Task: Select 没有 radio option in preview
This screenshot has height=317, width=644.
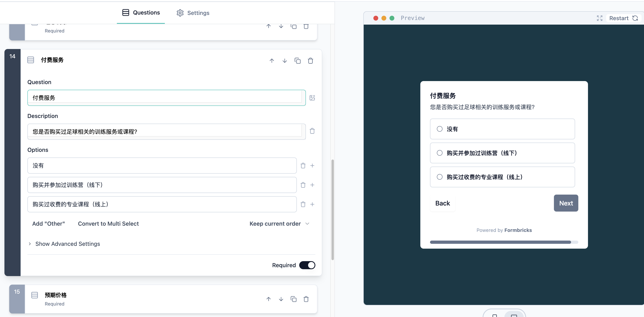Action: [x=439, y=129]
